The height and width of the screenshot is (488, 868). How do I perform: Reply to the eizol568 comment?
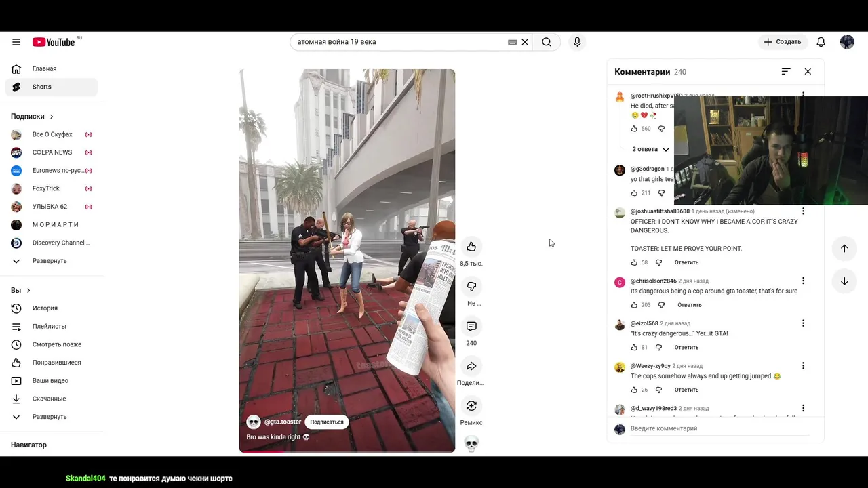point(686,347)
